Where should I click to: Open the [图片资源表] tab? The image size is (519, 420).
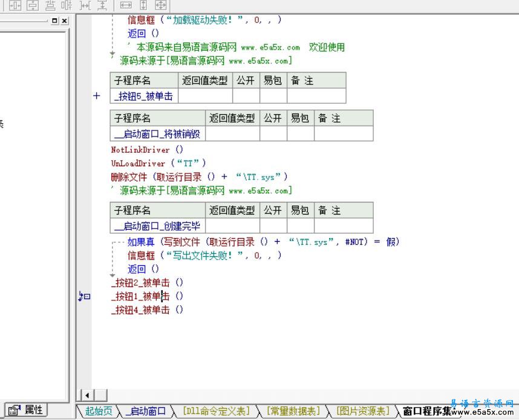[x=363, y=411]
